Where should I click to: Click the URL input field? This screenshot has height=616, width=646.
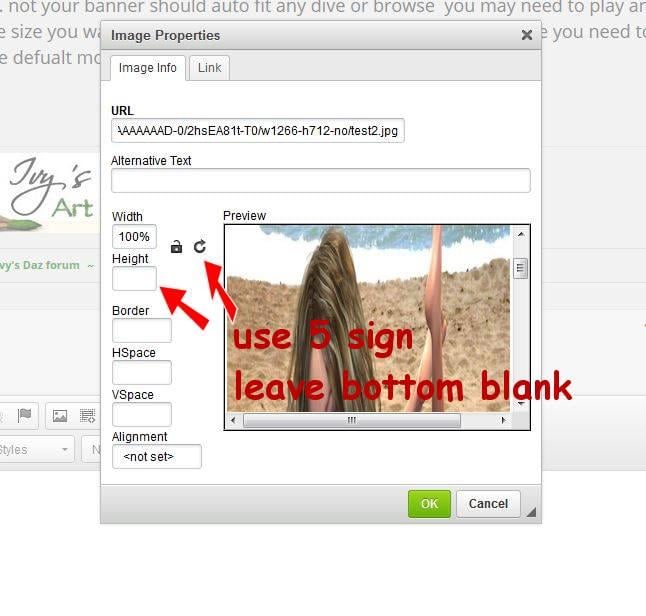pyautogui.click(x=257, y=131)
